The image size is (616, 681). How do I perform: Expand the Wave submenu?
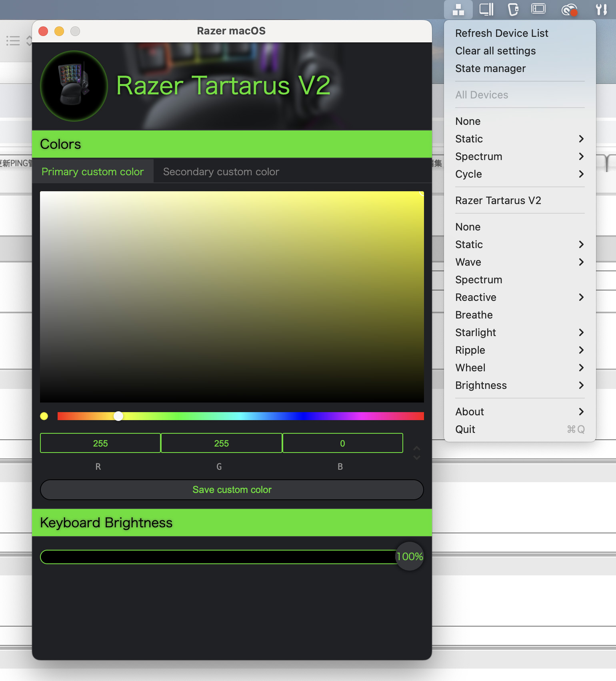[x=520, y=262]
